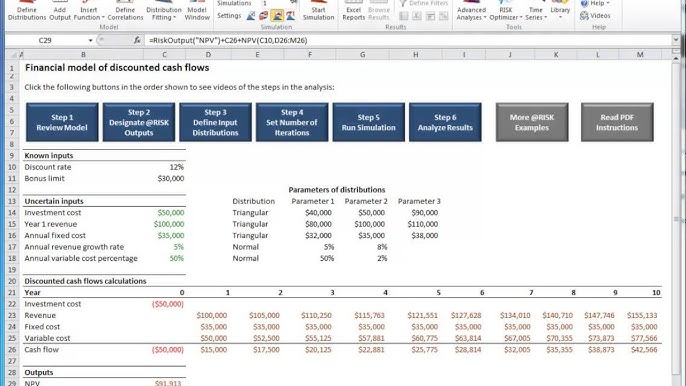
Task: Click the third greyed icon under Define Filters
Action: (430, 17)
